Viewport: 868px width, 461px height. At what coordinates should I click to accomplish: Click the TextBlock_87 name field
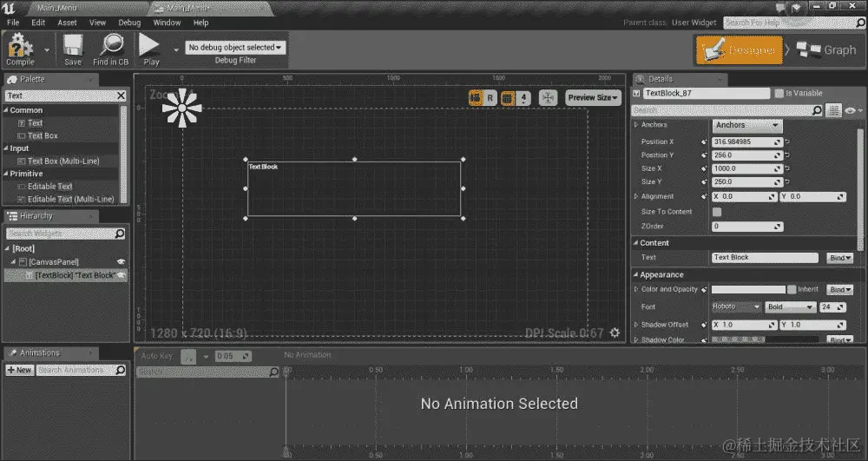(706, 94)
